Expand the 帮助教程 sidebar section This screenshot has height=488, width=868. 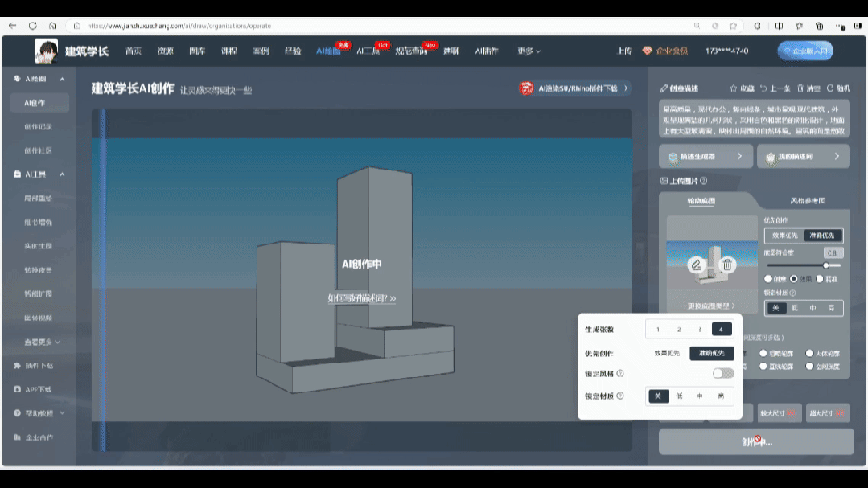coord(62,413)
